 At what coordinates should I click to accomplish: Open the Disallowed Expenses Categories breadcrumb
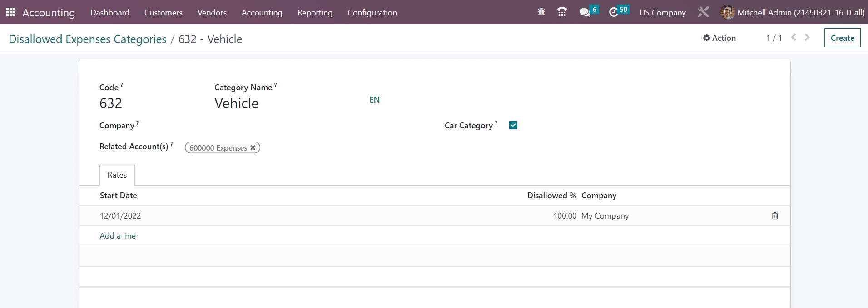pyautogui.click(x=88, y=39)
